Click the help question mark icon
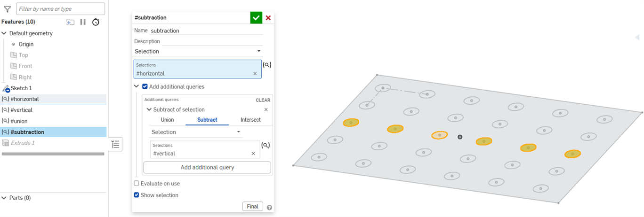Viewport: 644px width, 217px height. pos(269,207)
